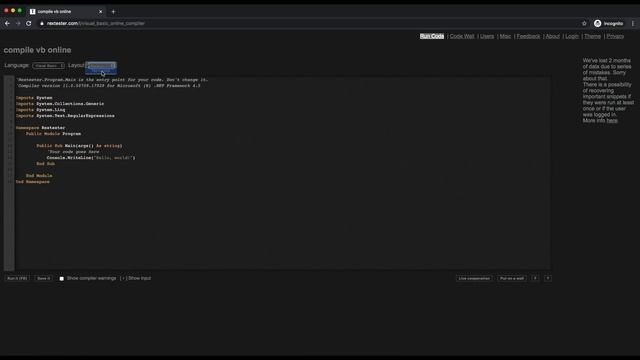Click the Live cooperation button
Screen dimensions: 640x360
pyautogui.click(x=474, y=278)
